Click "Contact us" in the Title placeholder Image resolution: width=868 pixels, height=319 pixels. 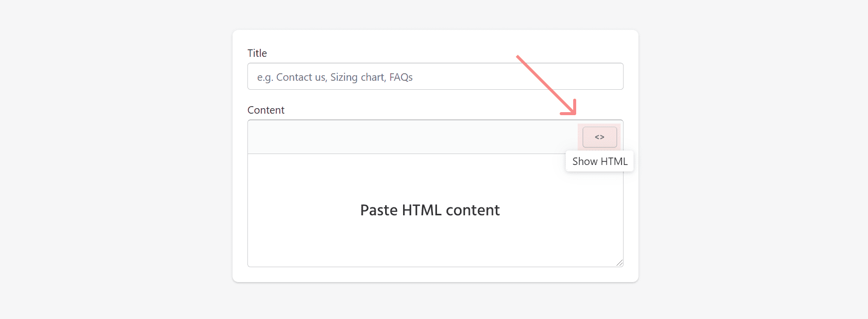pyautogui.click(x=301, y=77)
